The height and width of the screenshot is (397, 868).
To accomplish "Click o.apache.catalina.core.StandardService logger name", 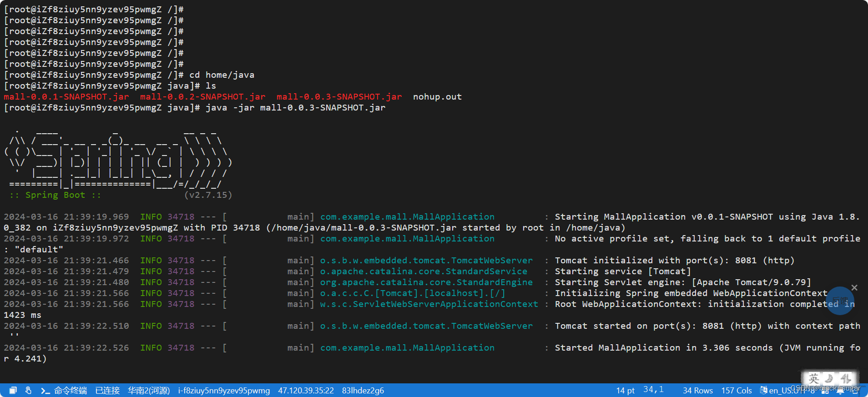I will (424, 271).
